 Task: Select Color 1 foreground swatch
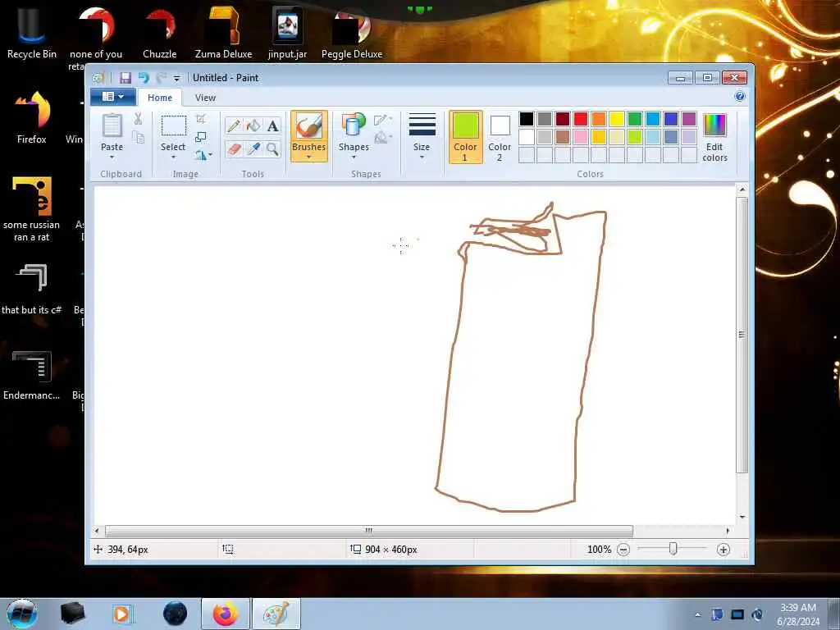pos(466,137)
